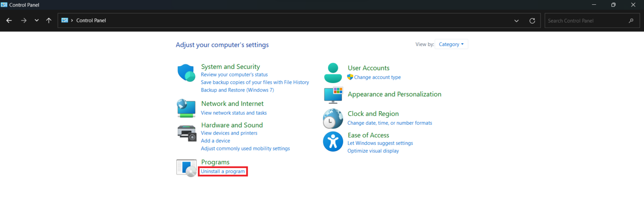Screen dimensions: 644x205
Task: Go forward with the forward arrow
Action: click(x=24, y=21)
